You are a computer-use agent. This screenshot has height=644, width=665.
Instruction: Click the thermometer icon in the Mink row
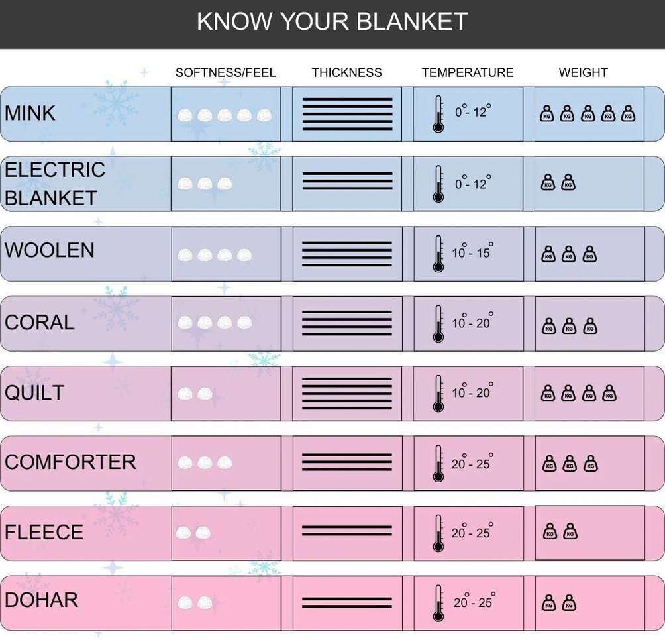[438, 113]
